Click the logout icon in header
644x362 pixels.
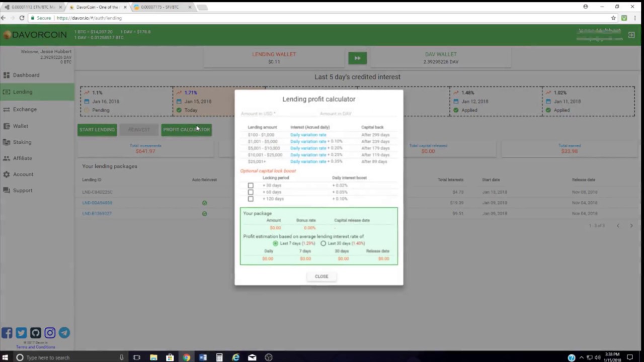click(631, 35)
